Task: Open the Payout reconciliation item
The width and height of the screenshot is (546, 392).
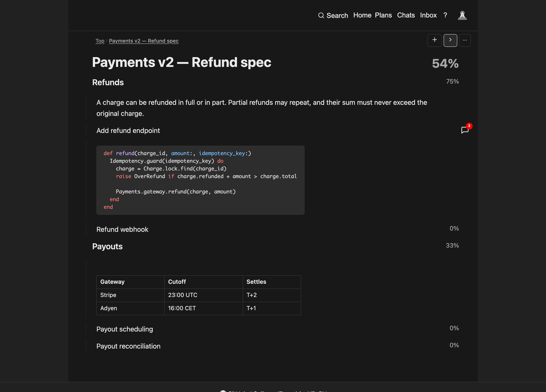Action: [128, 346]
